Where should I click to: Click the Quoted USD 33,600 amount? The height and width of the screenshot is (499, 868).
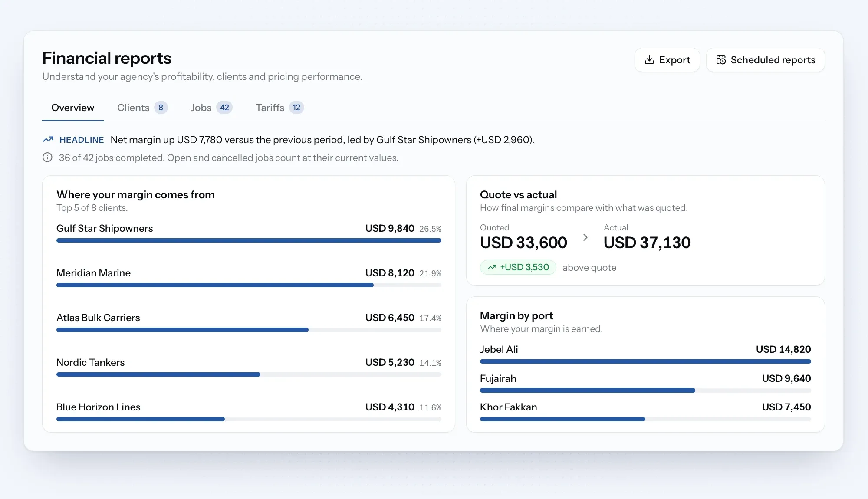[x=523, y=243]
